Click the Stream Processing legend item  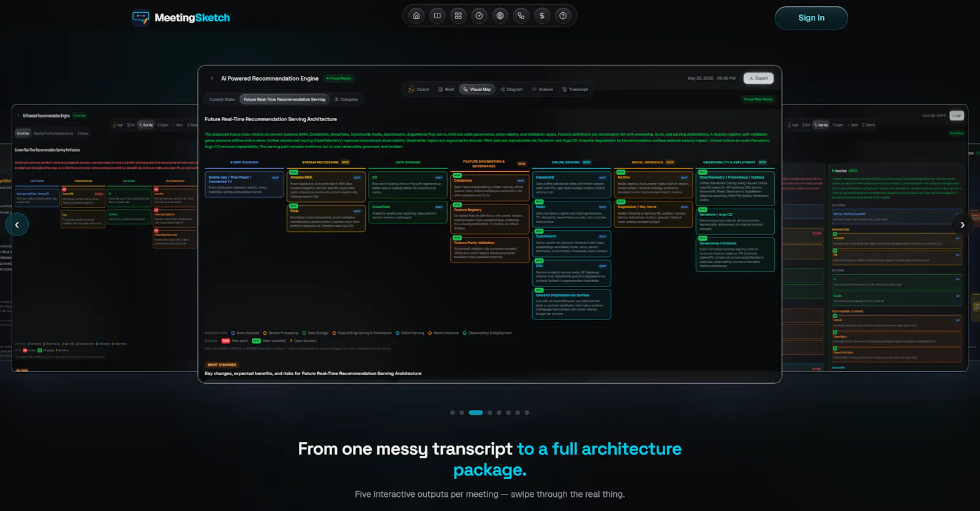click(x=281, y=333)
